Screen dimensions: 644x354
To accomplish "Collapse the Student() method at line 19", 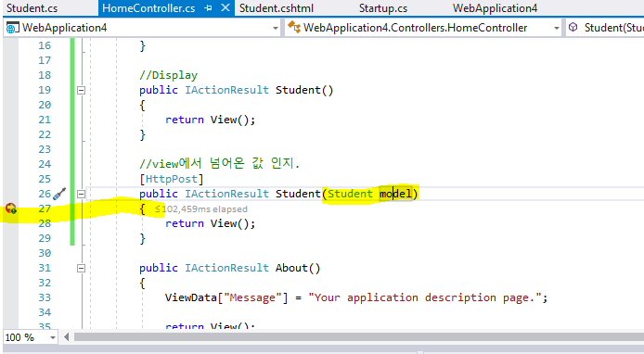I will coord(82,90).
